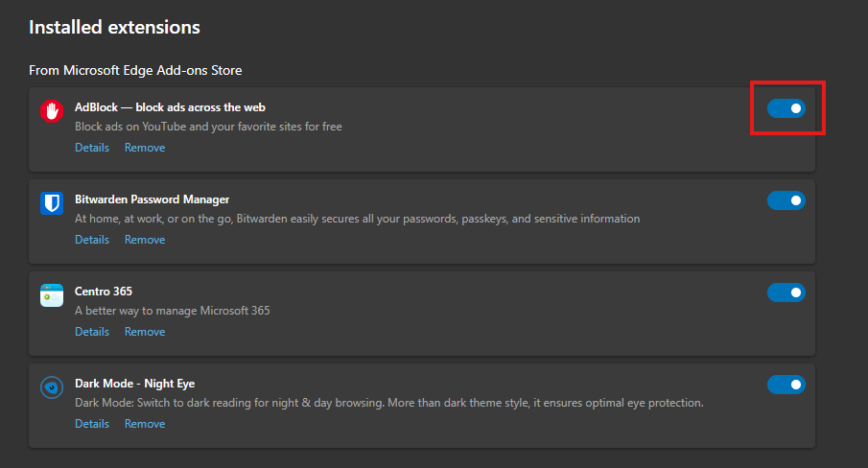Click the Dark Mode Night Eye icon
The width and height of the screenshot is (868, 468).
click(52, 387)
